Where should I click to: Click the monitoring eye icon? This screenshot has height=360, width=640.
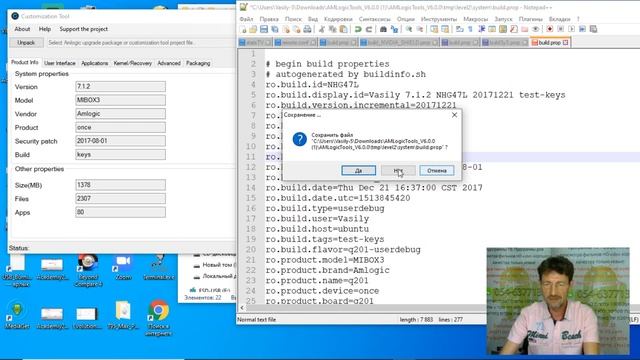[536, 29]
